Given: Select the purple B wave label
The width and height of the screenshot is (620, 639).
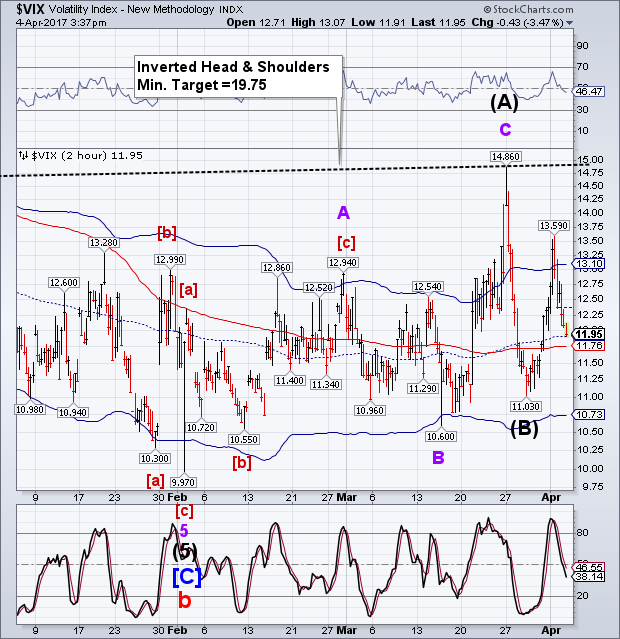Looking at the screenshot, I should pos(439,457).
